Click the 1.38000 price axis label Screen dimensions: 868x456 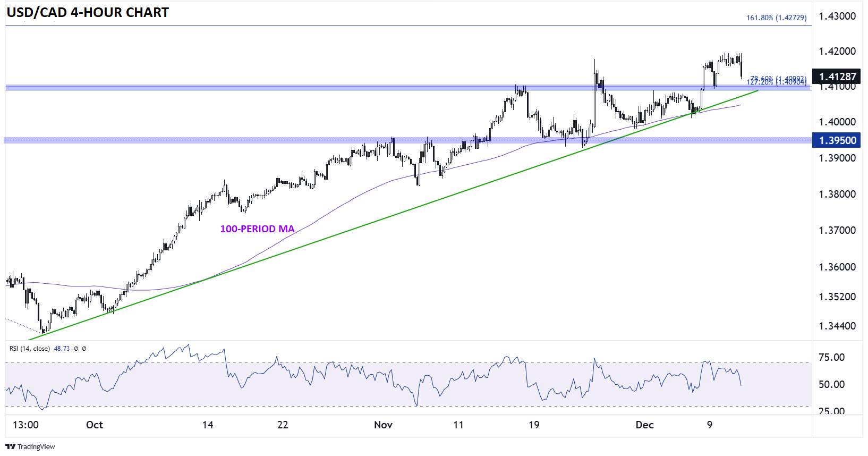tap(837, 194)
